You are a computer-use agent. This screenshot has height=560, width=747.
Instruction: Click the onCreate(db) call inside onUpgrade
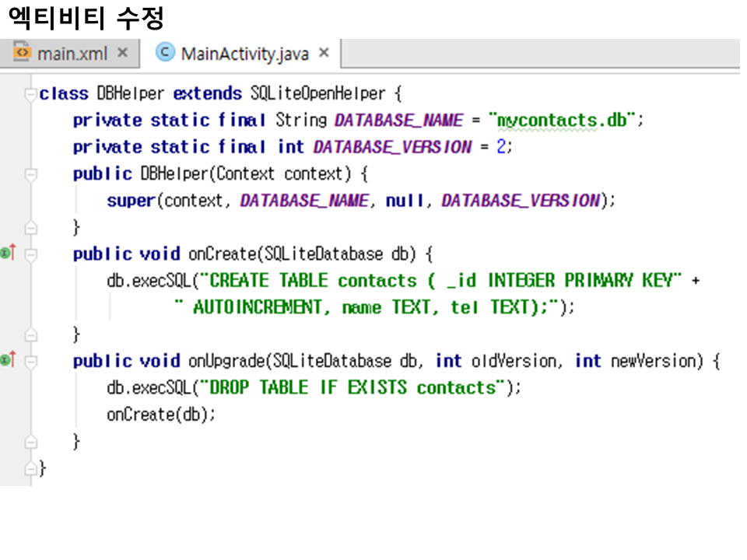point(160,415)
